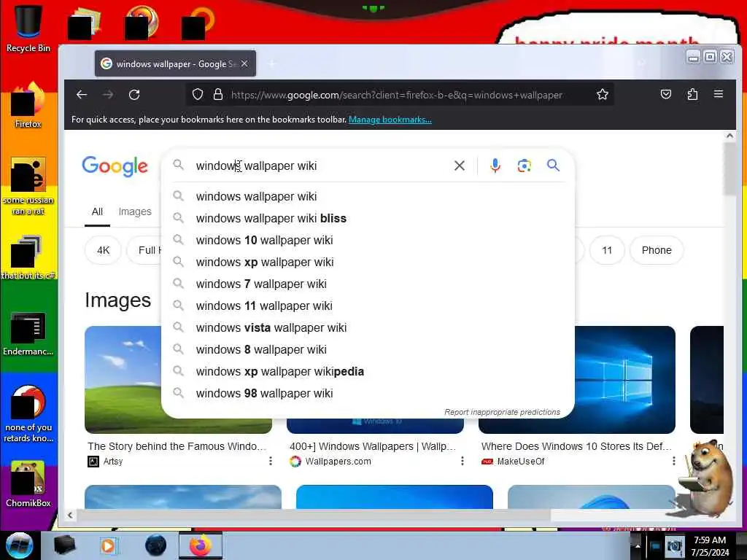Open 400+ Windows Wallpapers result link
747x560 pixels.
373,446
